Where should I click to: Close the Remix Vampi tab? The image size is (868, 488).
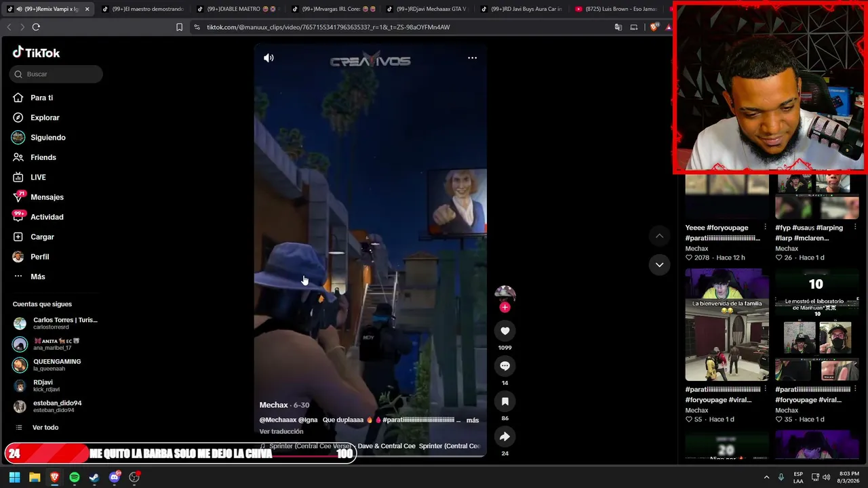87,9
